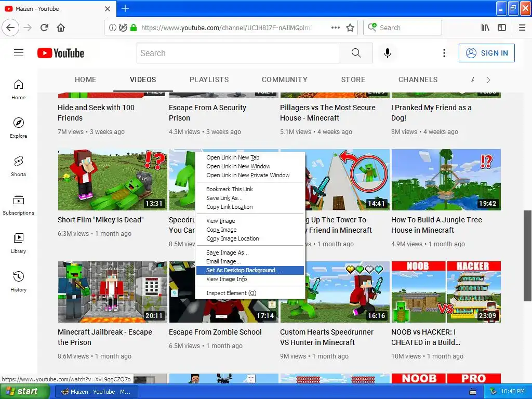Click the SIGN IN button
Image resolution: width=532 pixels, height=399 pixels.
click(x=486, y=53)
